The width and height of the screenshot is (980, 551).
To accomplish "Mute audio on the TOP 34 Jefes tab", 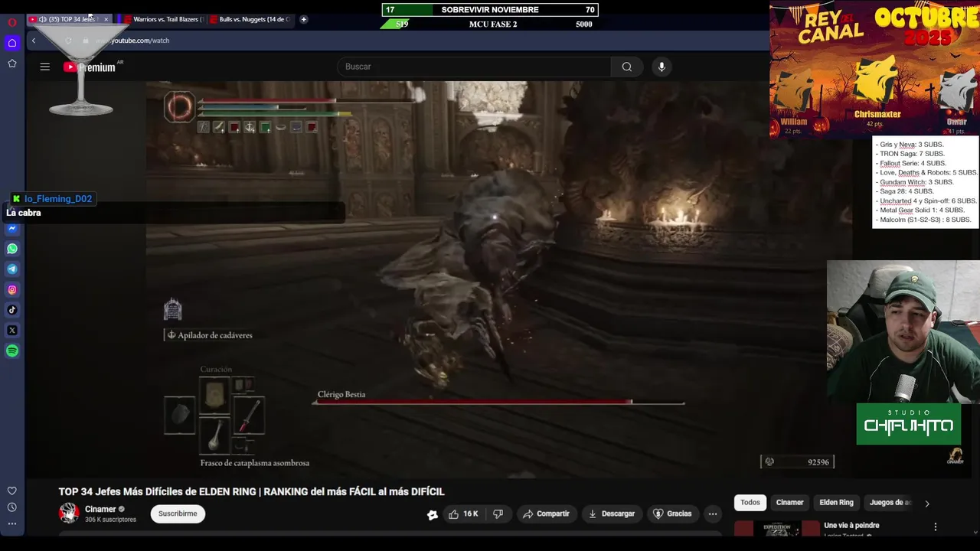I will click(x=42, y=19).
